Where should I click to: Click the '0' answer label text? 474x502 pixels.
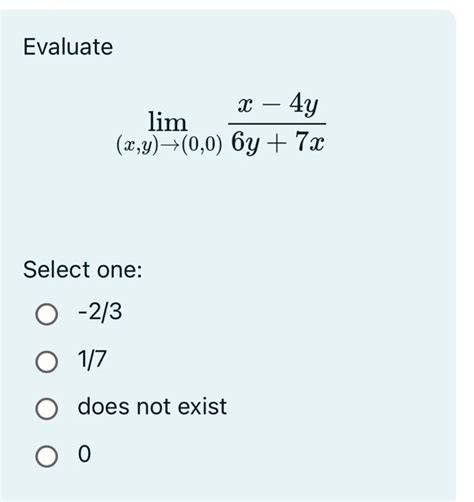pyautogui.click(x=84, y=454)
